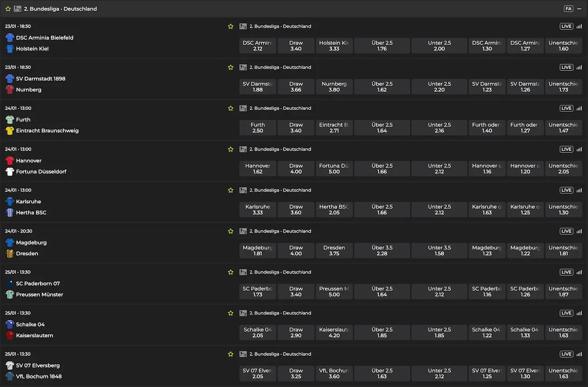Screen dimensions: 588x387
Task: Open stats bars icon for Karlsruhe match
Action: tap(579, 190)
